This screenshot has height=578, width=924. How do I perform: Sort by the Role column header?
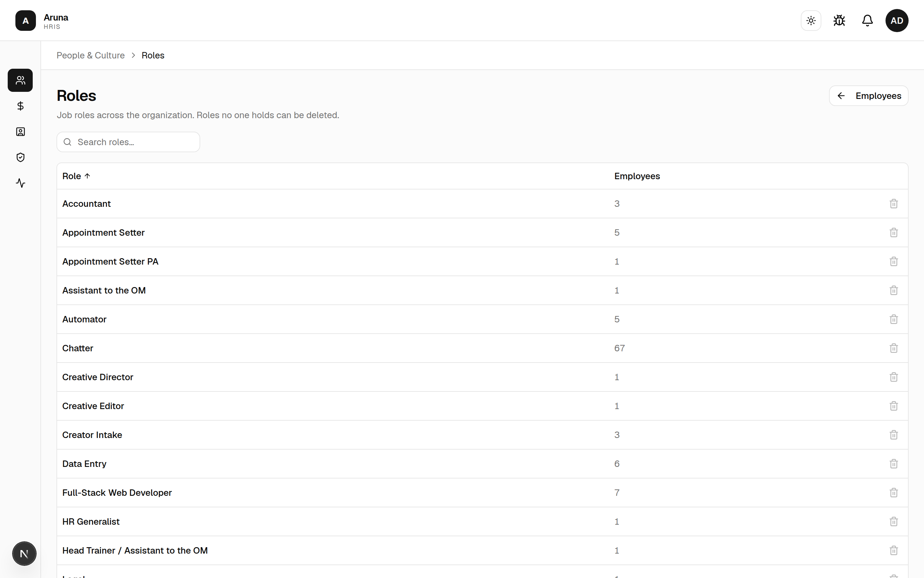[x=76, y=176]
